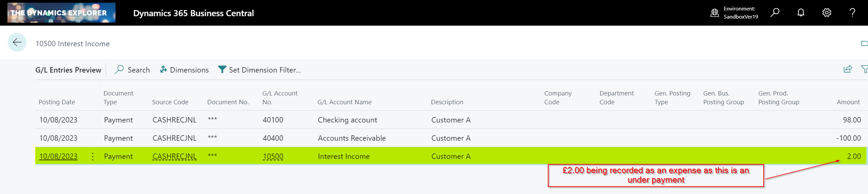Open the search magnifier in top bar
The width and height of the screenshot is (868, 194).
tap(775, 13)
